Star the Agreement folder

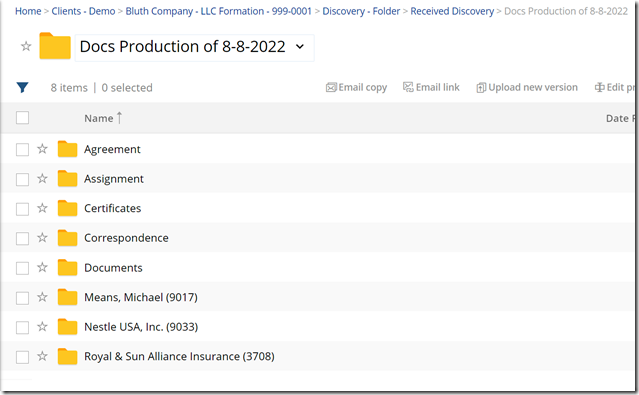click(x=42, y=149)
